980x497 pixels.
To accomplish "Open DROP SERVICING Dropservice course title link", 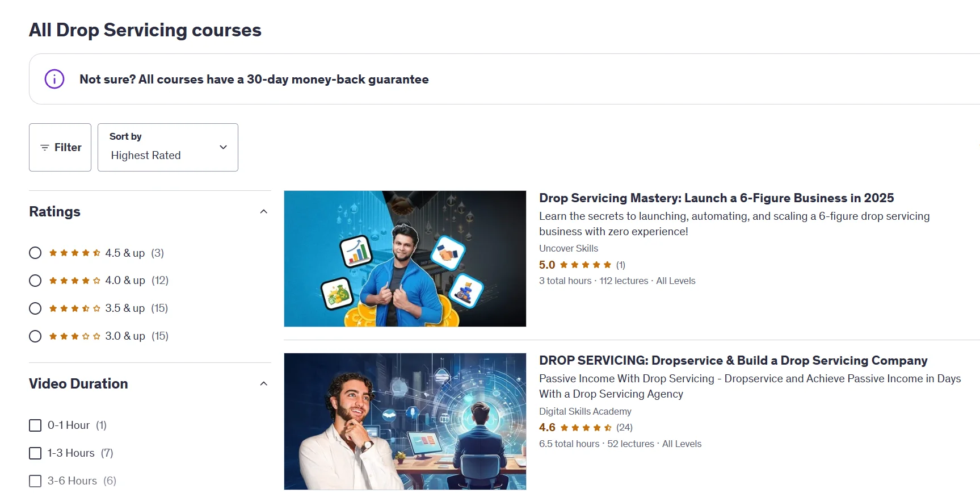I will 733,361.
